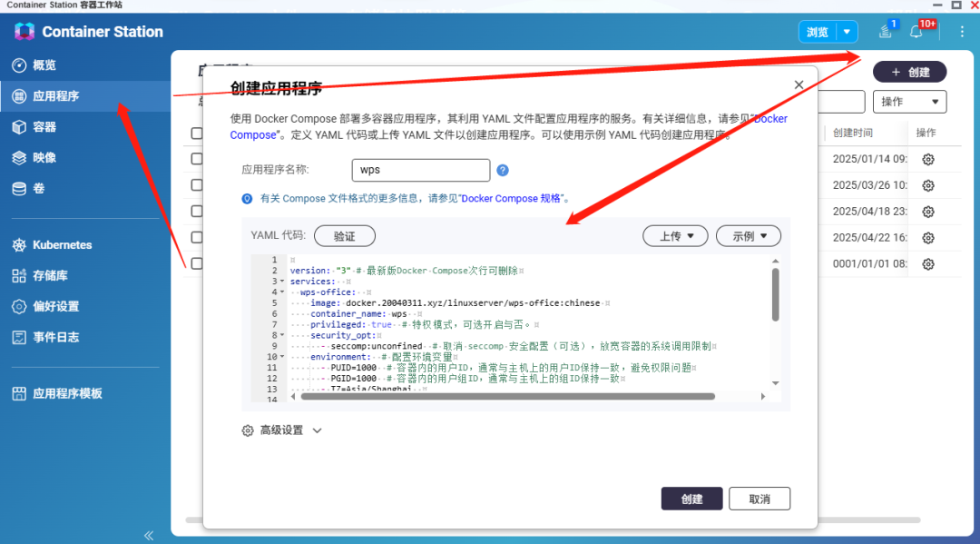
Task: Click the 应用程序模板 icon
Action: coord(19,393)
